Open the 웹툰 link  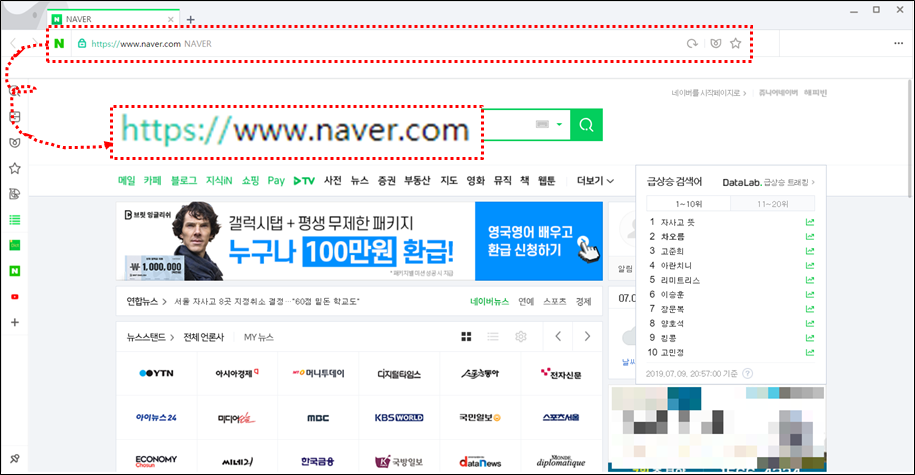click(x=546, y=181)
